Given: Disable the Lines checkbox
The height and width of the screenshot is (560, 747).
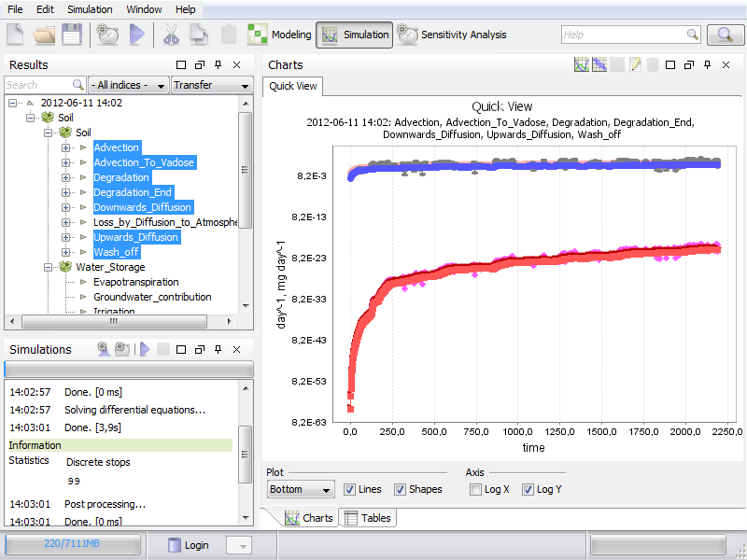Looking at the screenshot, I should [349, 489].
